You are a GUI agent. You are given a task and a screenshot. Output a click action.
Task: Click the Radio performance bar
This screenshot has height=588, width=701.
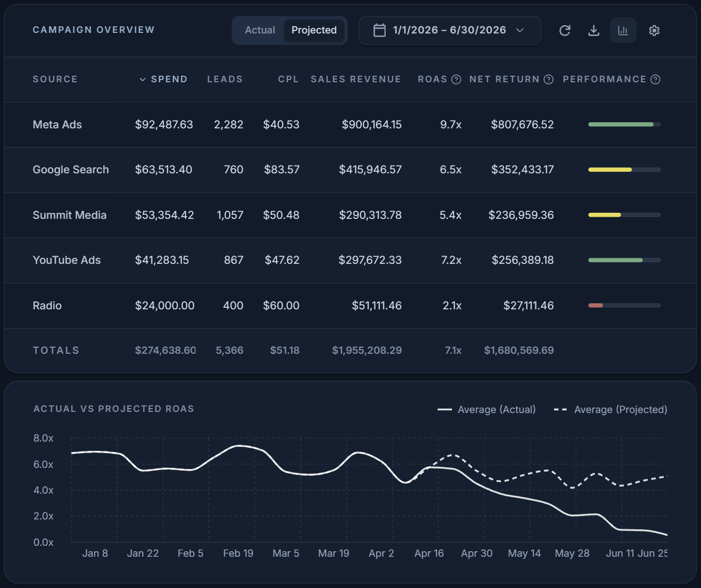click(x=624, y=306)
